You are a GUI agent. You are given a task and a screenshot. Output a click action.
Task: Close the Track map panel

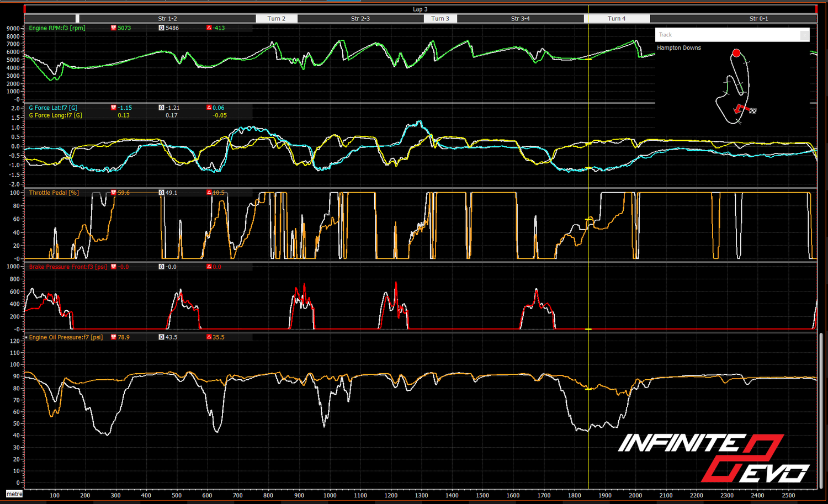click(804, 35)
